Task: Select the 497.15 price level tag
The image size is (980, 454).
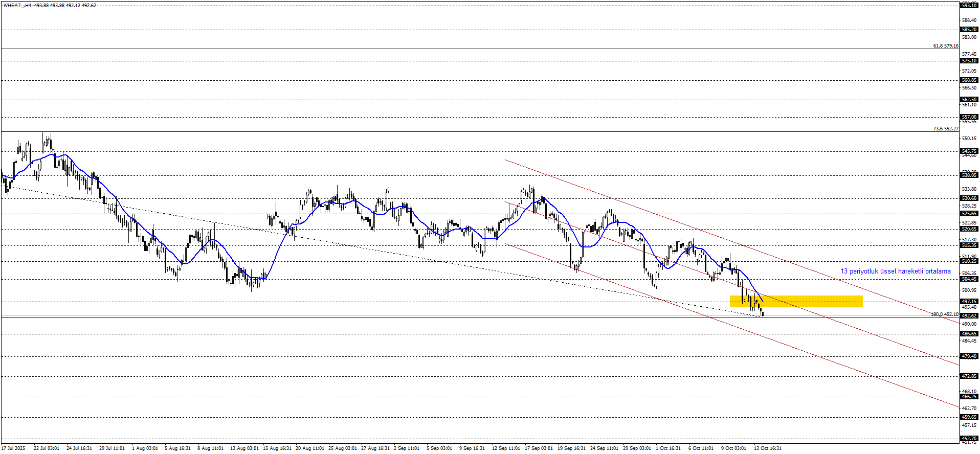Action: pyautogui.click(x=969, y=302)
